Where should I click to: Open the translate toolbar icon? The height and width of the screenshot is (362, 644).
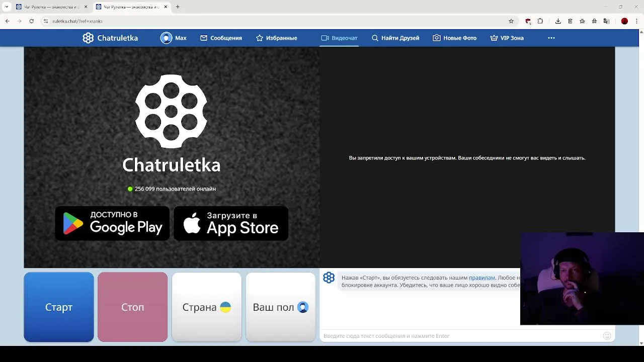click(x=606, y=21)
